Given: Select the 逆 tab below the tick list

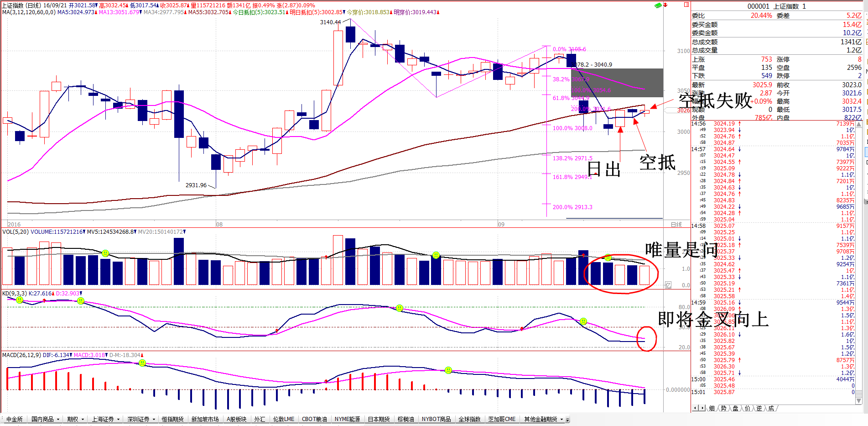Looking at the screenshot, I should coord(759,408).
